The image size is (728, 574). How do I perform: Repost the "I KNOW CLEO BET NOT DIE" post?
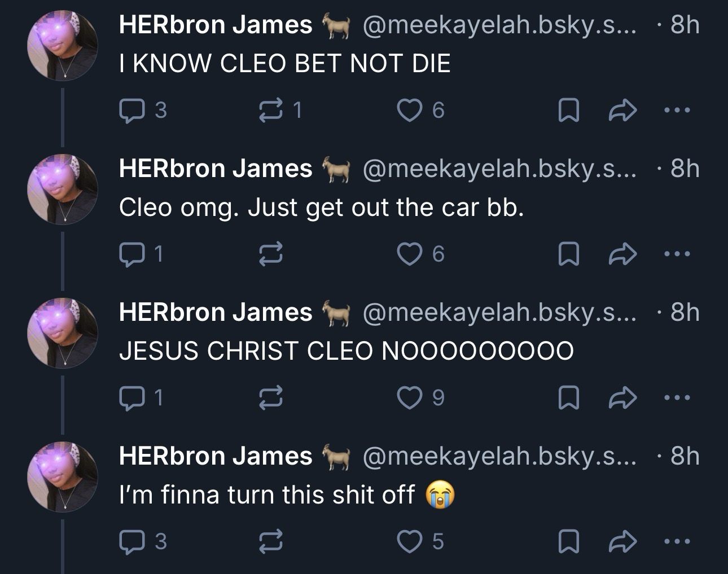pyautogui.click(x=271, y=111)
